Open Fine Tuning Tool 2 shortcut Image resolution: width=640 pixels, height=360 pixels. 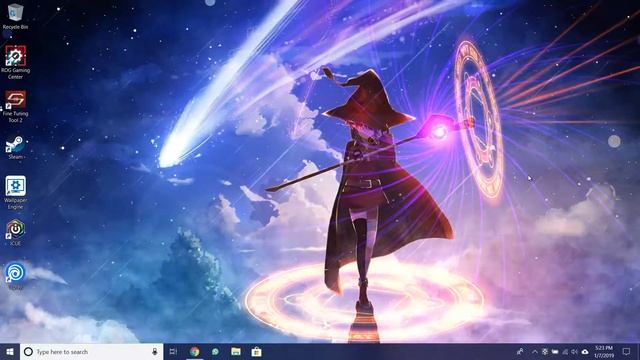click(16, 106)
